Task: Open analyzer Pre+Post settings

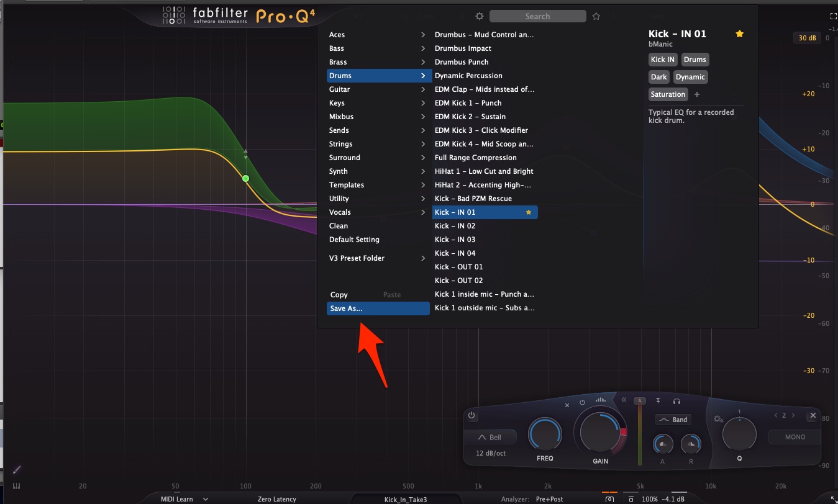Action: (x=550, y=499)
